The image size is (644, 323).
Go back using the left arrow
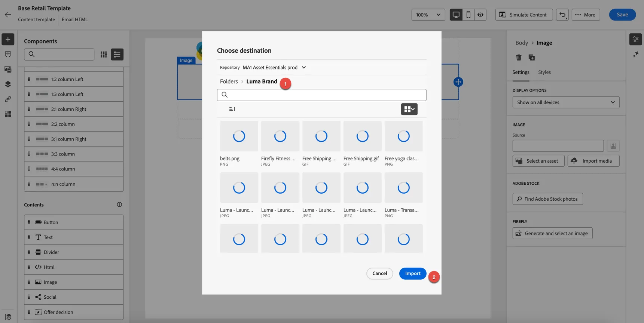(8, 15)
